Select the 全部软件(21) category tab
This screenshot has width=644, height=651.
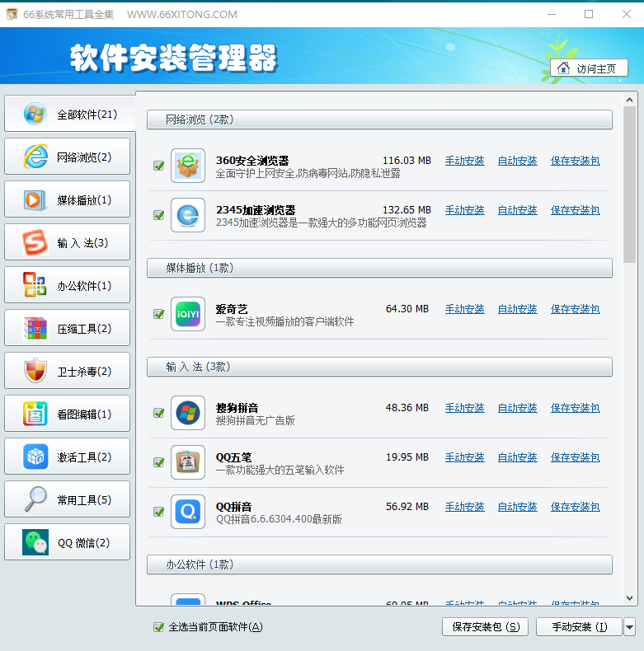pos(70,114)
